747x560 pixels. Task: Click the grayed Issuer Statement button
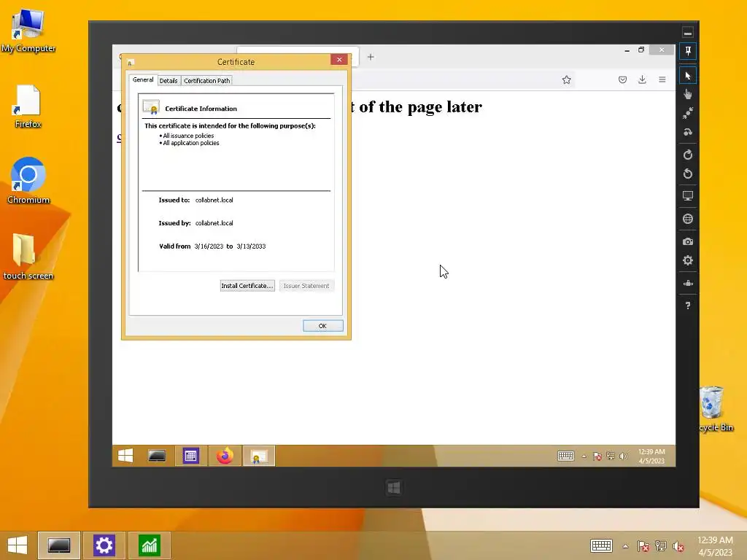pos(306,286)
